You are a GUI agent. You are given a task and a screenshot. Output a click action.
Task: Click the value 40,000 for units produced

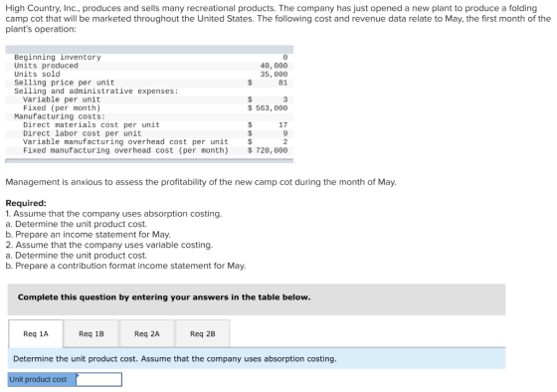(274, 66)
